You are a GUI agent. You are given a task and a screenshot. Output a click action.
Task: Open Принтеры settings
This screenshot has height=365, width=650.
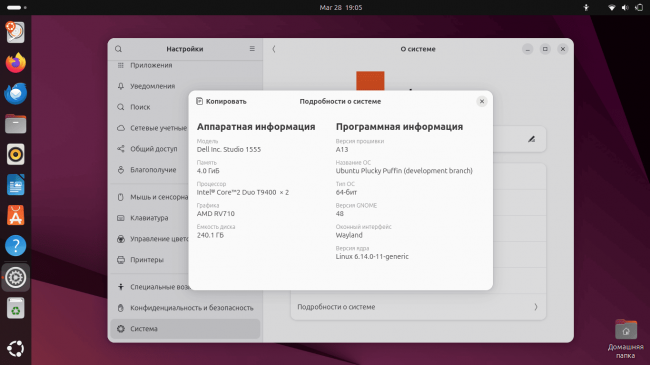(150, 260)
